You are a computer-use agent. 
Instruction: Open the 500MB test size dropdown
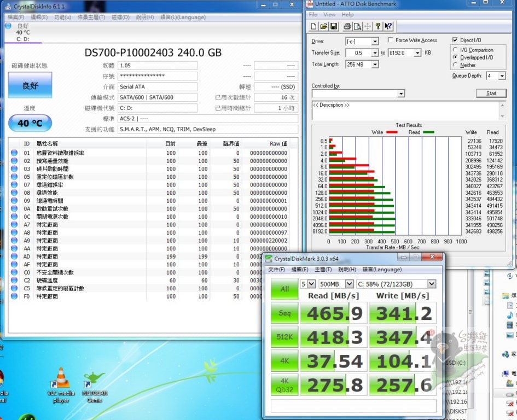pos(348,284)
